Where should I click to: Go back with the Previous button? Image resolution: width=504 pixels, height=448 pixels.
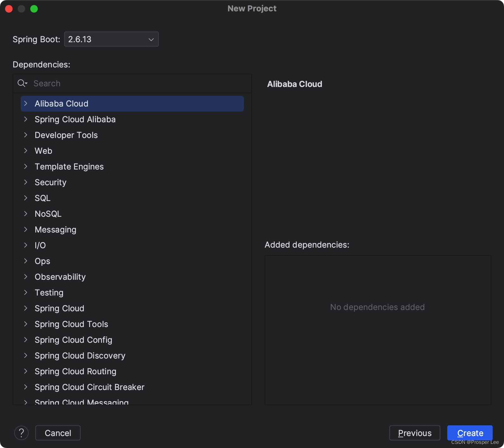(415, 433)
